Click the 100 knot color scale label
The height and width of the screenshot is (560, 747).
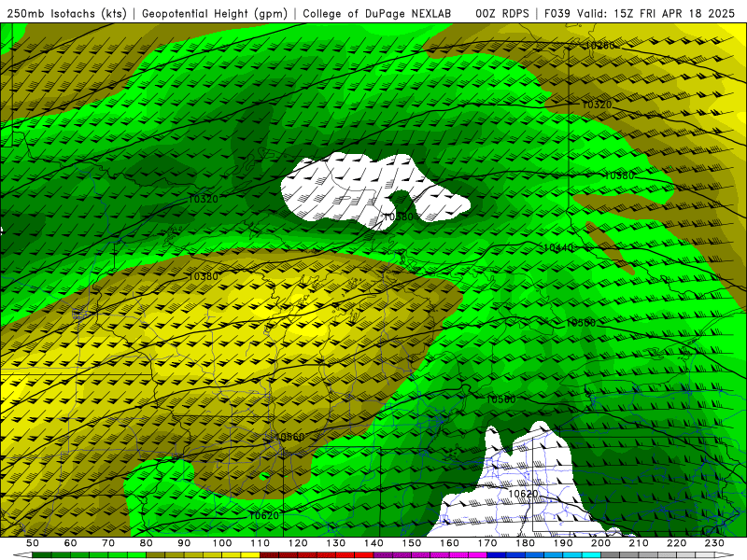[x=222, y=543]
